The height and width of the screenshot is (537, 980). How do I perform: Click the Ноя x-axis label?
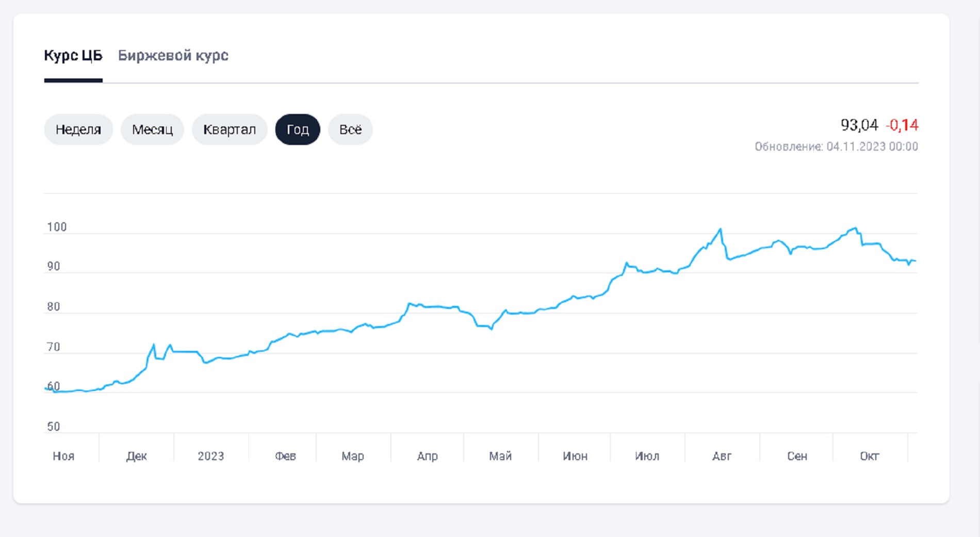(63, 456)
